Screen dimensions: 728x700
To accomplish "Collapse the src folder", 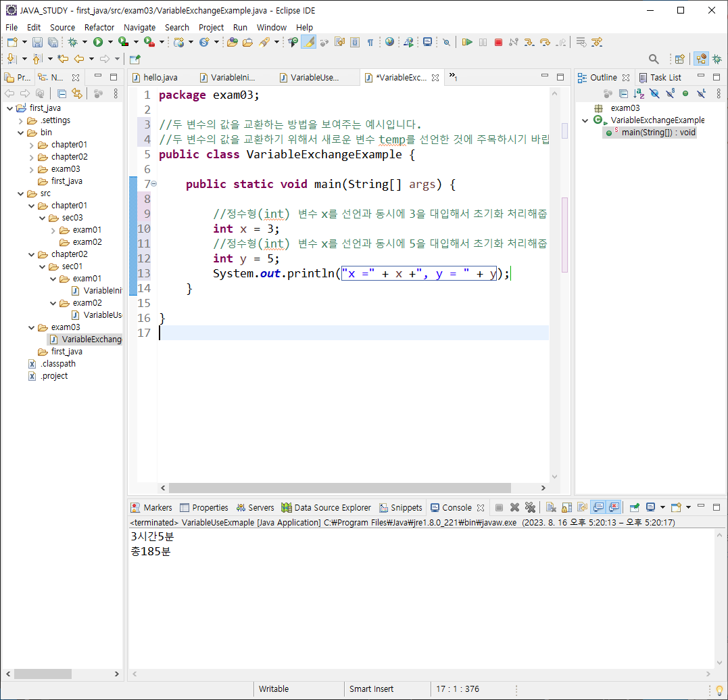I will coord(20,193).
